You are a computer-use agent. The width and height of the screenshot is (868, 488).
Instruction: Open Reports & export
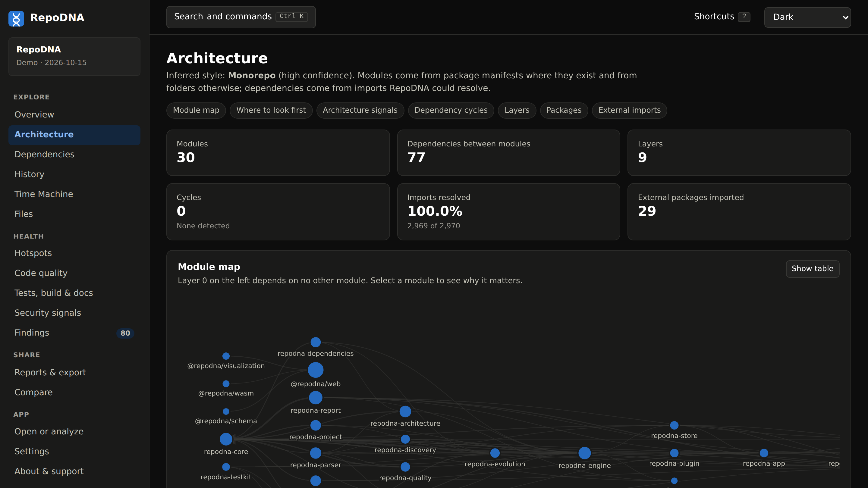74,373
